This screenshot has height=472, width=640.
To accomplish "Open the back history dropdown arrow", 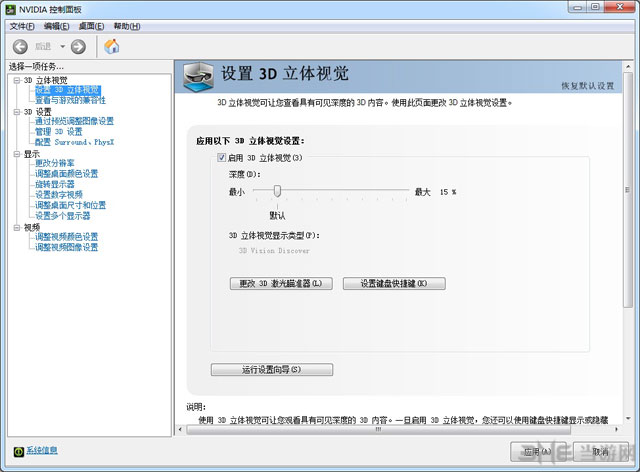I will click(62, 47).
